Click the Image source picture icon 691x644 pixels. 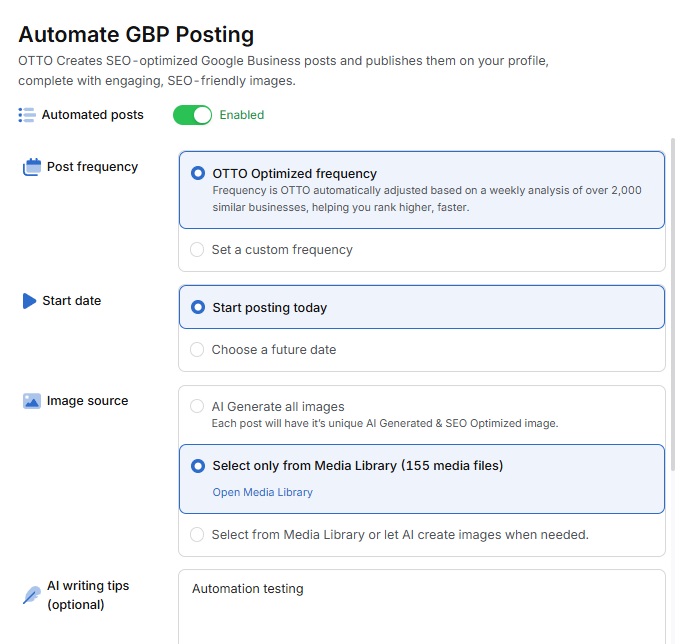point(32,401)
